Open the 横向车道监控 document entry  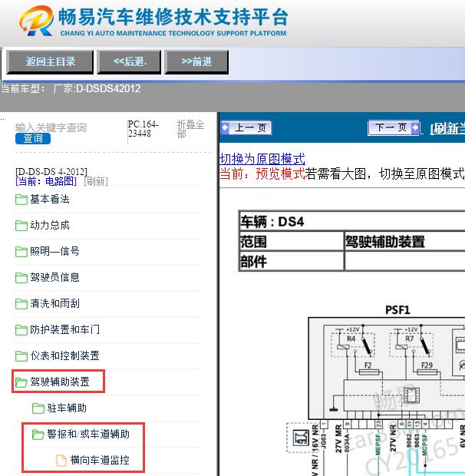pos(100,460)
